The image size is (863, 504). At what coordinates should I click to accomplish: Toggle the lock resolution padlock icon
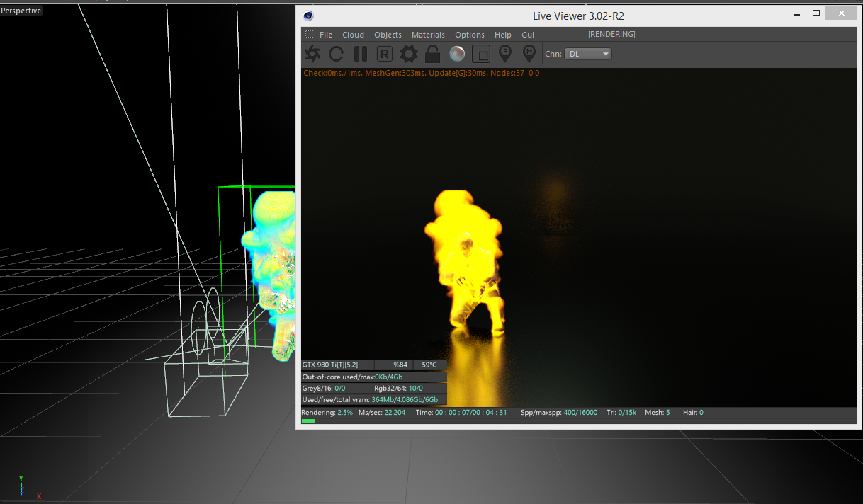point(432,54)
